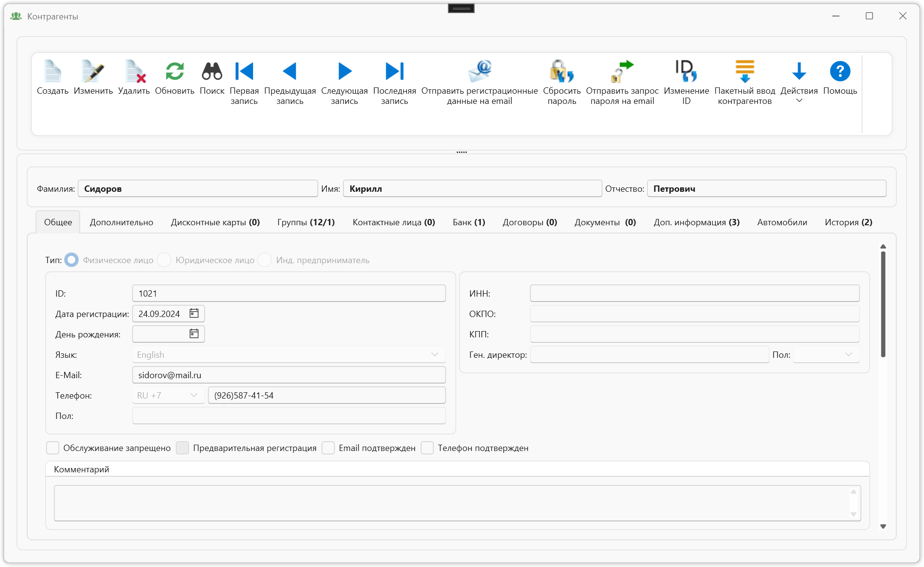Go to Предыдущая запись previous arrow
This screenshot has width=924, height=567.
290,71
